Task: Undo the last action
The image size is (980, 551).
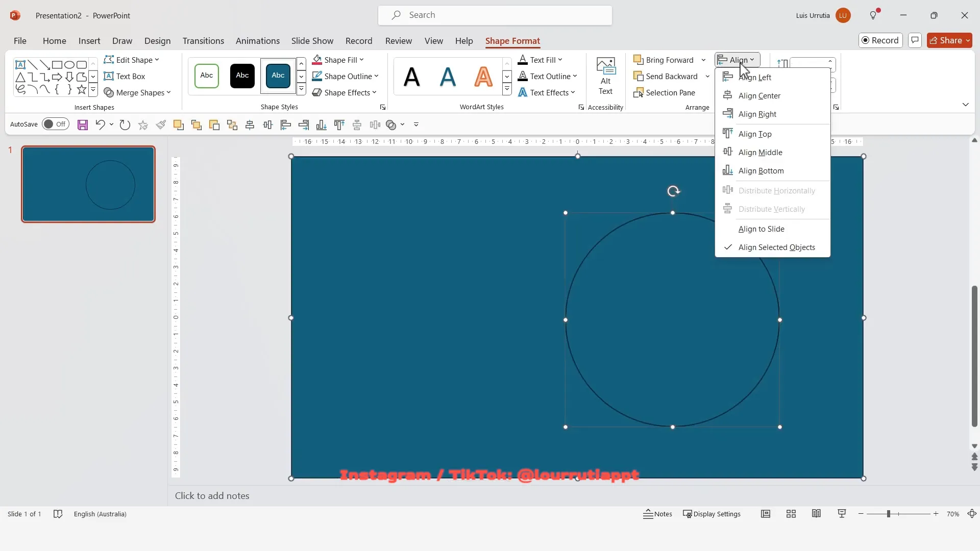Action: click(100, 124)
